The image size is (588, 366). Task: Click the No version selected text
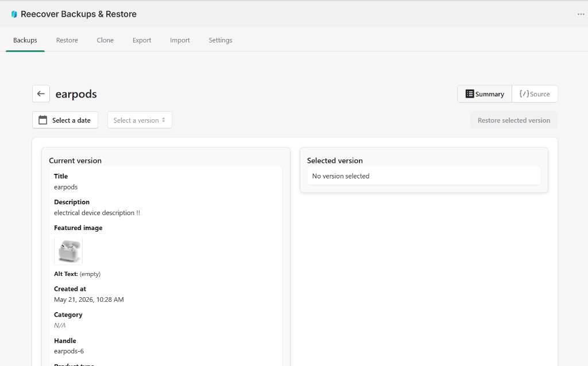[341, 176]
